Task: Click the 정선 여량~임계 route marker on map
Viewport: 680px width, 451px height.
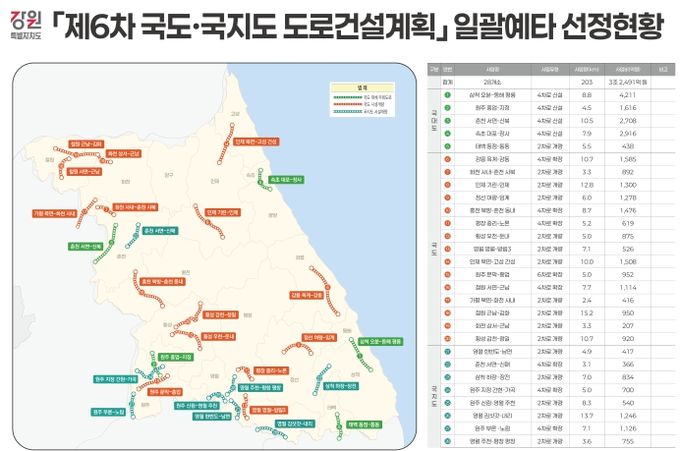Action: (x=318, y=336)
